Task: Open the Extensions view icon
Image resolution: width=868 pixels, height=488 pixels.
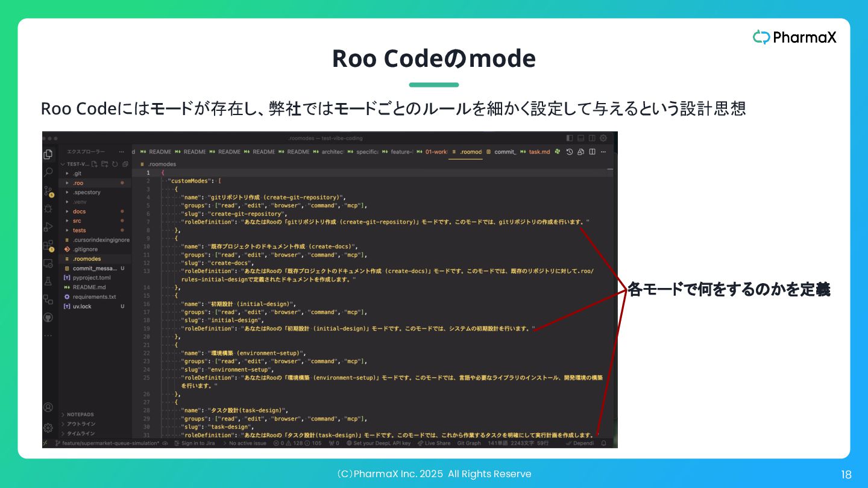Action: [x=48, y=245]
